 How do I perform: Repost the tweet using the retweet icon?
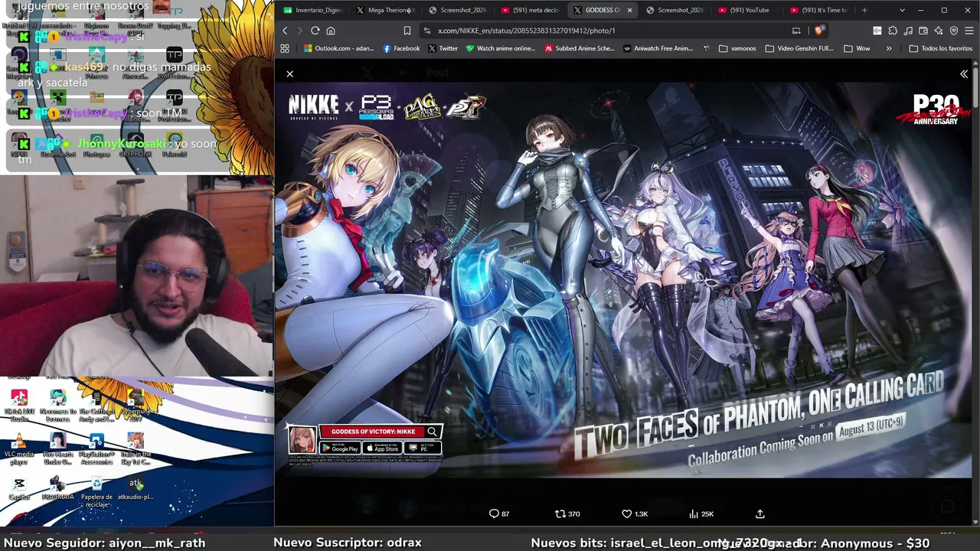[560, 514]
